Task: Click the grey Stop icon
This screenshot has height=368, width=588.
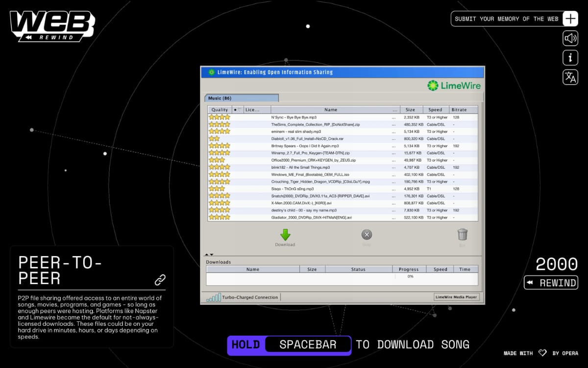Action: click(367, 235)
